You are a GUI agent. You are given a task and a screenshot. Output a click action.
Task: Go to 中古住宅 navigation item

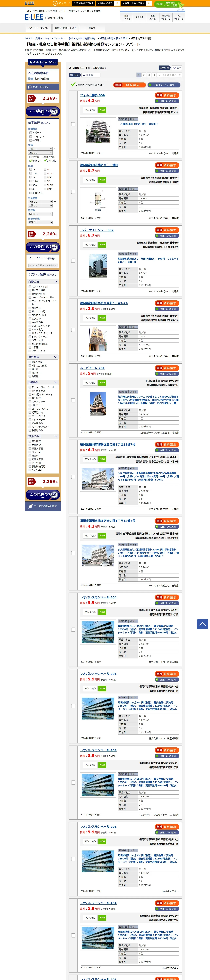coord(140,17)
